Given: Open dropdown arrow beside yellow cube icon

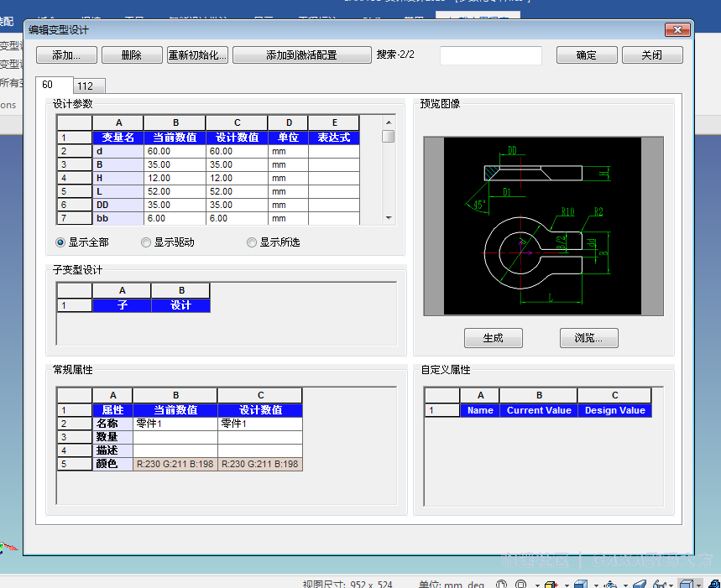Looking at the screenshot, I should click(567, 585).
